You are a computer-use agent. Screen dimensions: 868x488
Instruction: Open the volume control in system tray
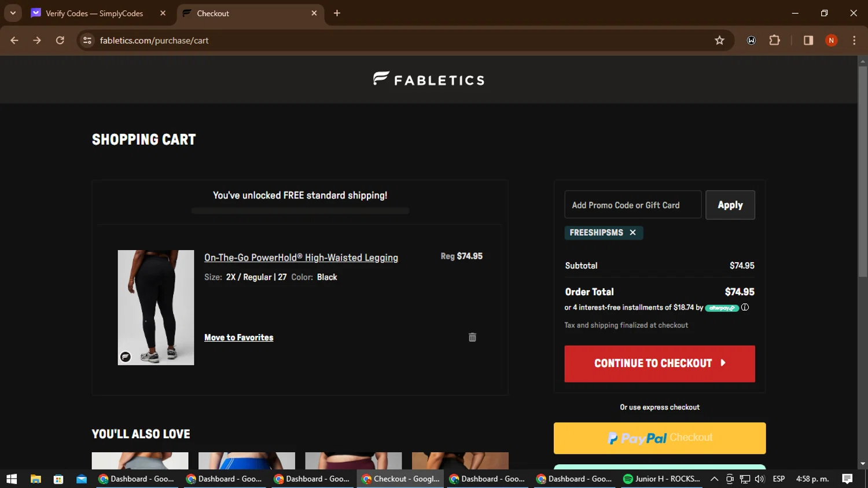click(760, 479)
